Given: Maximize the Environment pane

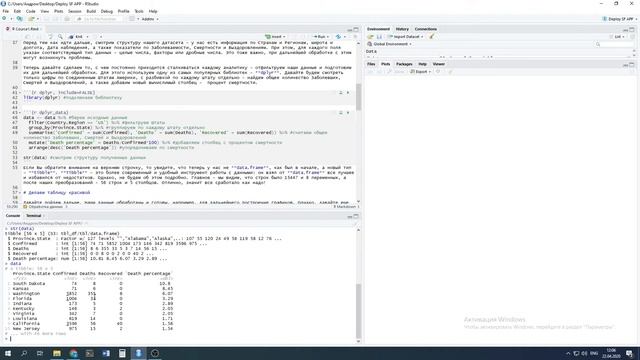Looking at the screenshot, I should point(632,29).
